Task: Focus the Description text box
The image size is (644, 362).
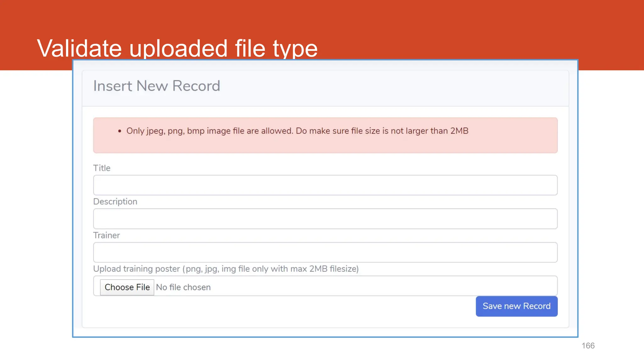Action: click(x=325, y=219)
